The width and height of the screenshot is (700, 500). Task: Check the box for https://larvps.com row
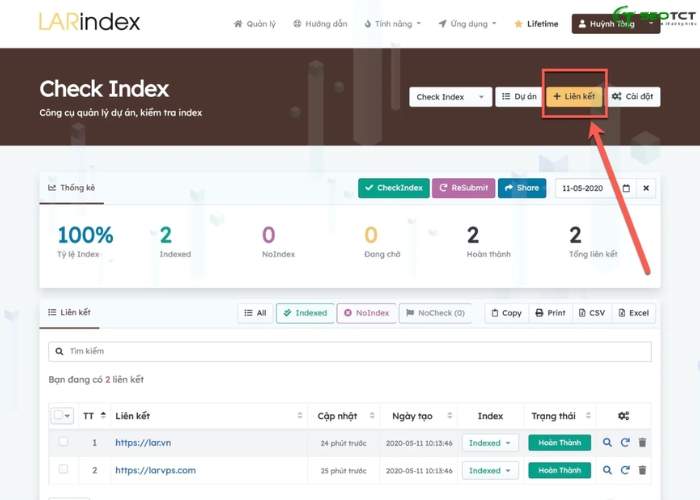tap(63, 469)
